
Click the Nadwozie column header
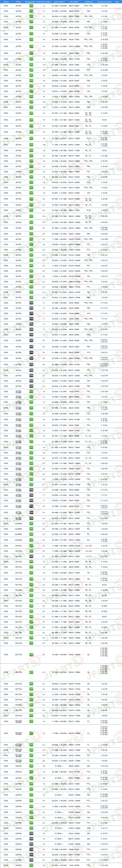pos(89,2)
